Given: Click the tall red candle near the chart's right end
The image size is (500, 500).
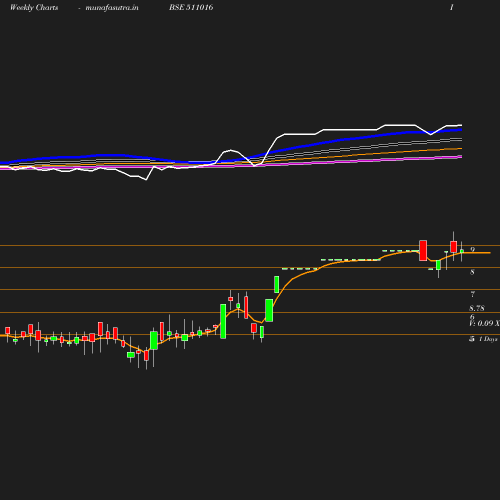Looking at the screenshot, I should click(x=423, y=250).
